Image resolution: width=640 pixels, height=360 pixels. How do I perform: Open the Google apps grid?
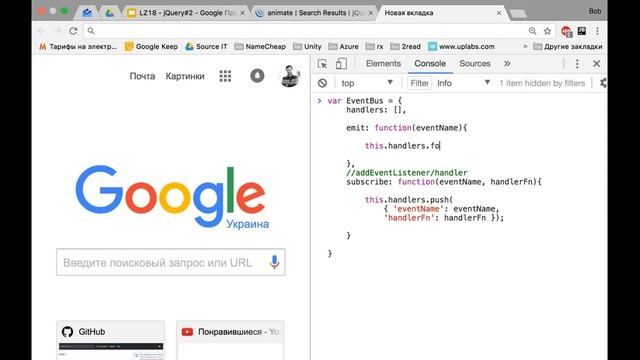tap(225, 76)
